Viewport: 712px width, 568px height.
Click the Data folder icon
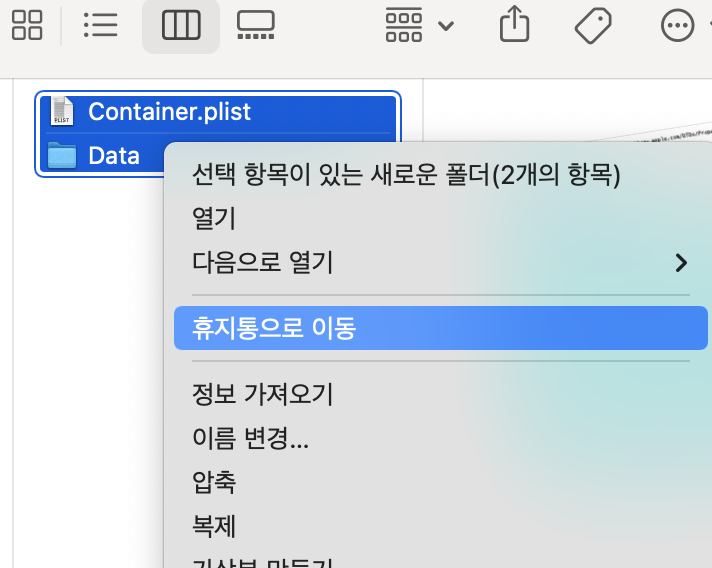point(62,155)
